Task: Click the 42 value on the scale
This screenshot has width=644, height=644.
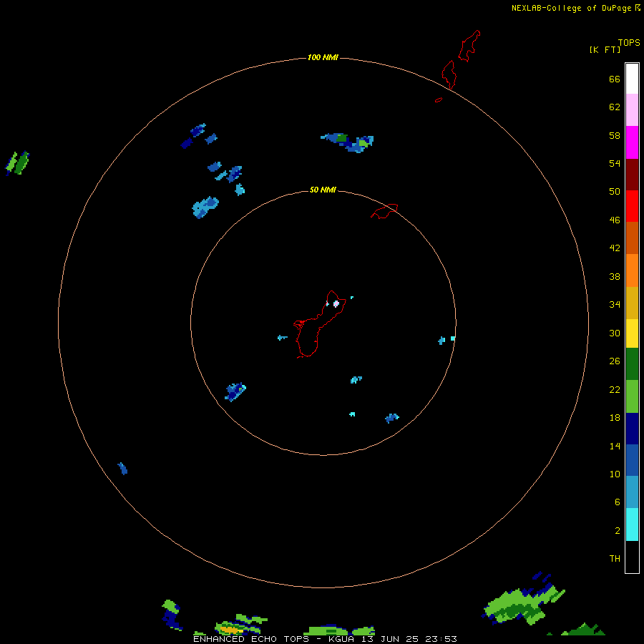Action: [615, 248]
